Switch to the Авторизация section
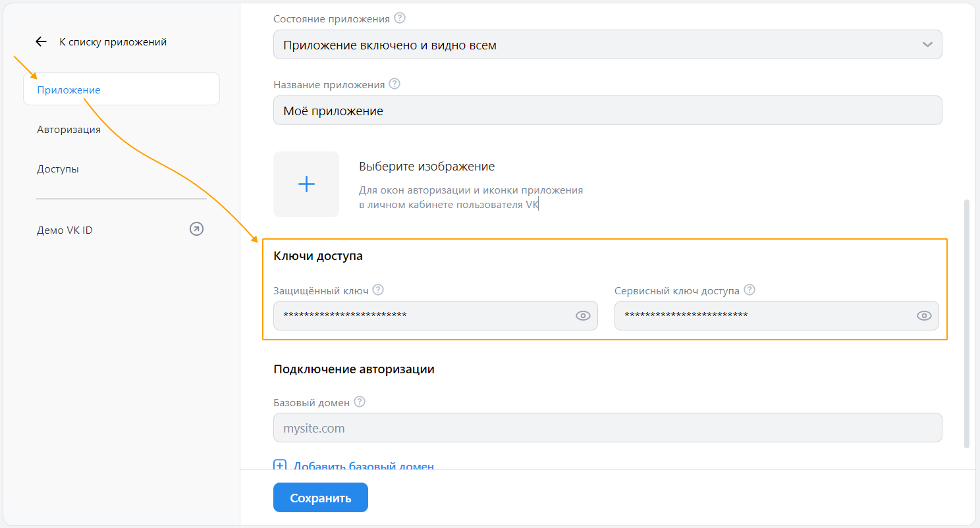Viewport: 980px width, 528px height. (x=68, y=129)
